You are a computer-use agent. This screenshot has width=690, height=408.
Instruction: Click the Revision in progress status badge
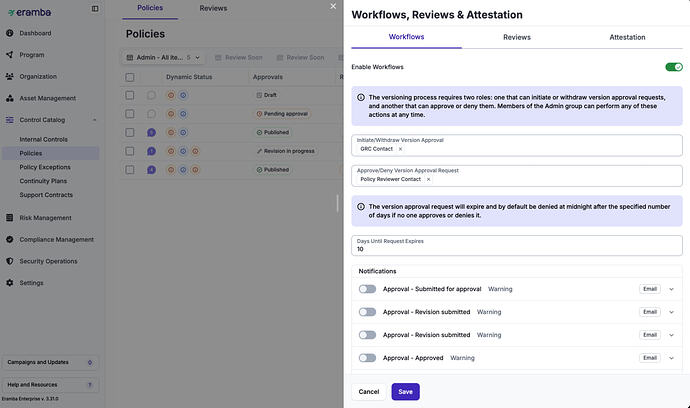(286, 151)
